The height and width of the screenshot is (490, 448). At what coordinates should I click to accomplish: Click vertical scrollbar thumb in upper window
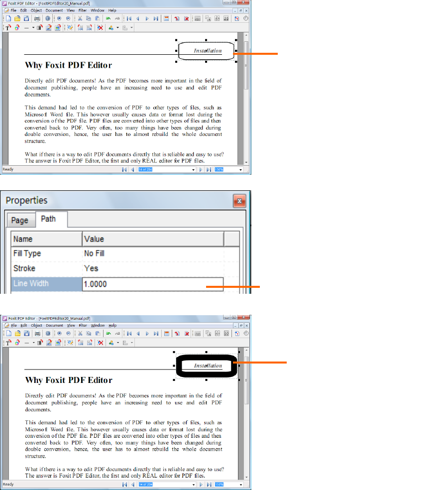pos(246,65)
